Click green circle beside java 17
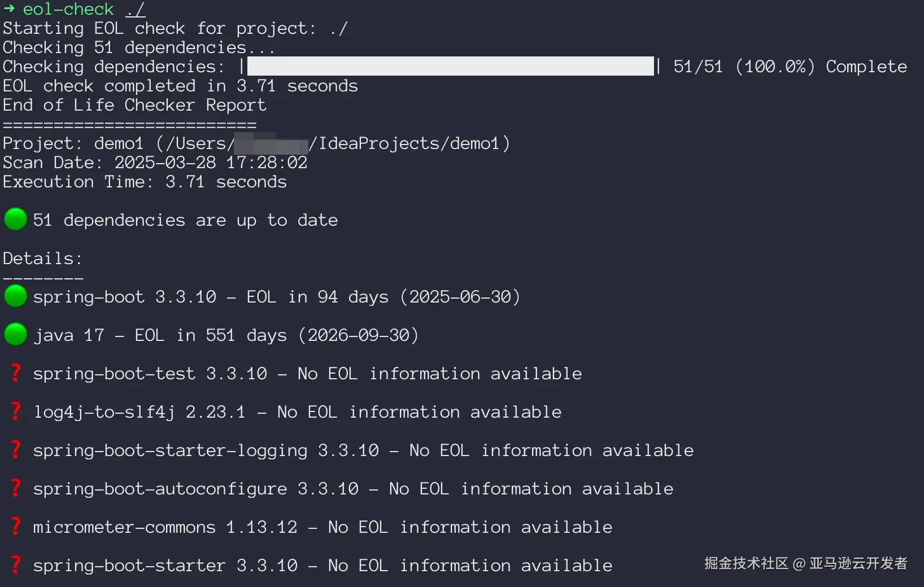The width and height of the screenshot is (924, 587). 15,334
